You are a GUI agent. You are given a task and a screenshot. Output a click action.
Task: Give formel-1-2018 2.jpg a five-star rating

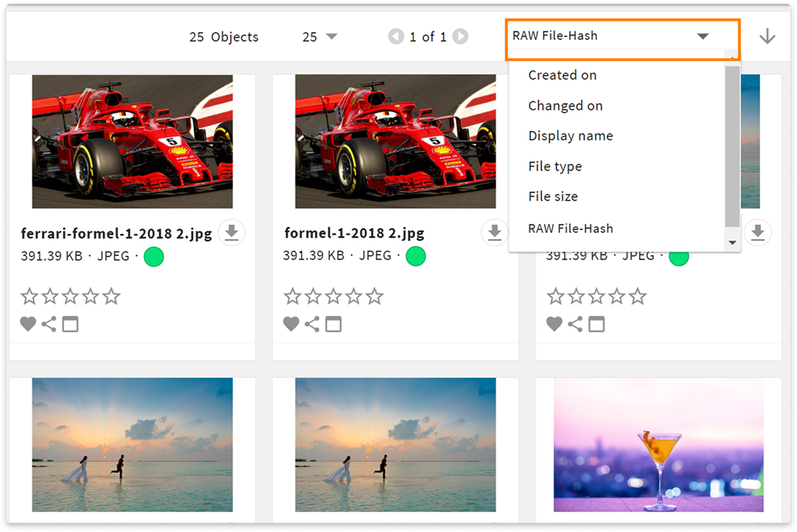tap(375, 297)
